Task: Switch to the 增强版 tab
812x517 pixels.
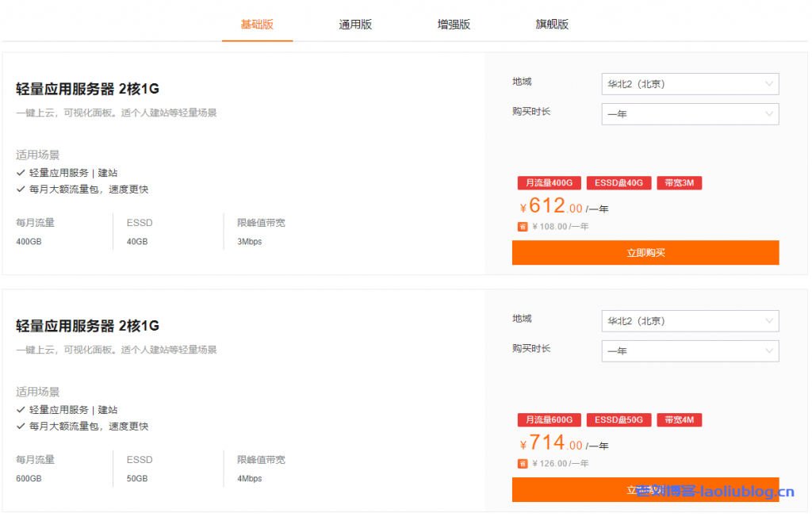Action: click(x=454, y=25)
